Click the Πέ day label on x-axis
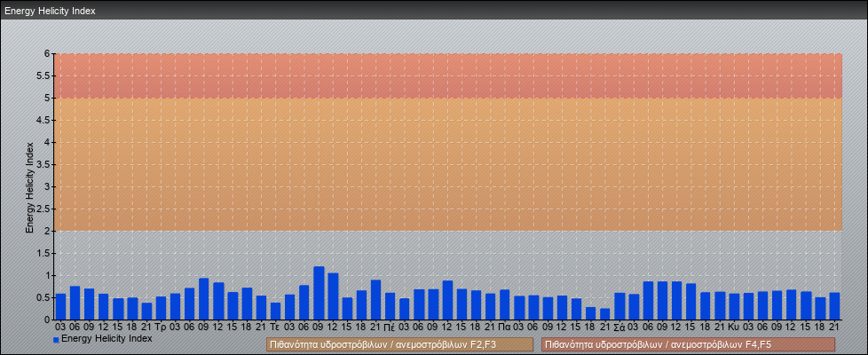Image resolution: width=868 pixels, height=355 pixels. point(390,327)
